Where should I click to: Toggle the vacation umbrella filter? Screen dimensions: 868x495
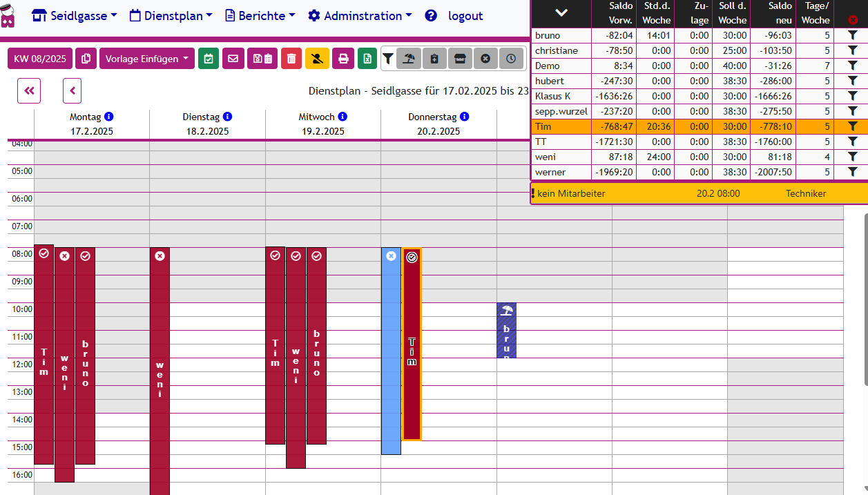coord(409,59)
